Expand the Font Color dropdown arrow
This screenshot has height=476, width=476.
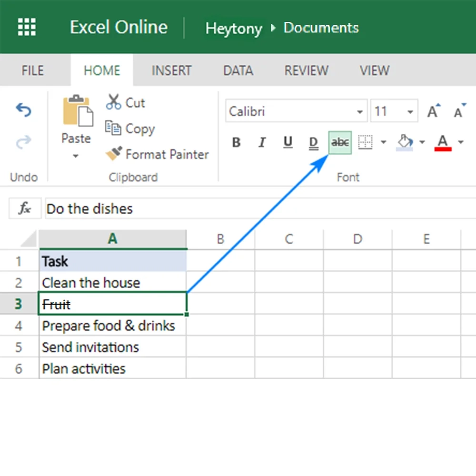[461, 142]
